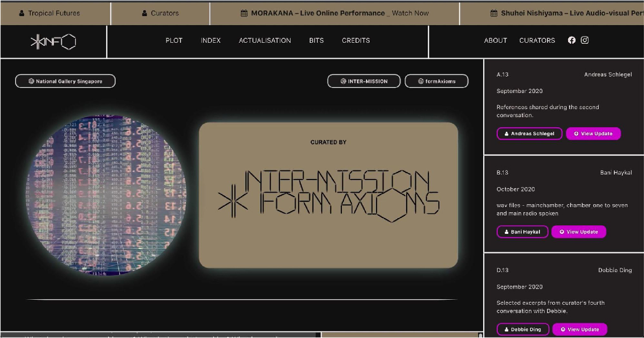Open Debbie Ding profile button

click(x=523, y=329)
